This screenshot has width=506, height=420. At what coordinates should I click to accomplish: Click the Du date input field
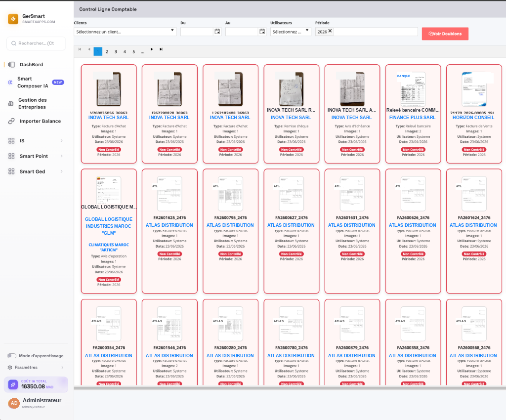pos(197,32)
